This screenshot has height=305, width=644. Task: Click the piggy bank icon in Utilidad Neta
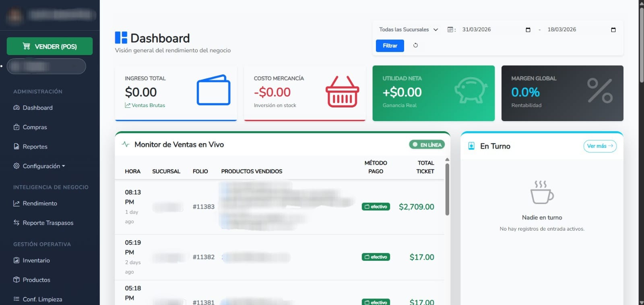click(471, 90)
